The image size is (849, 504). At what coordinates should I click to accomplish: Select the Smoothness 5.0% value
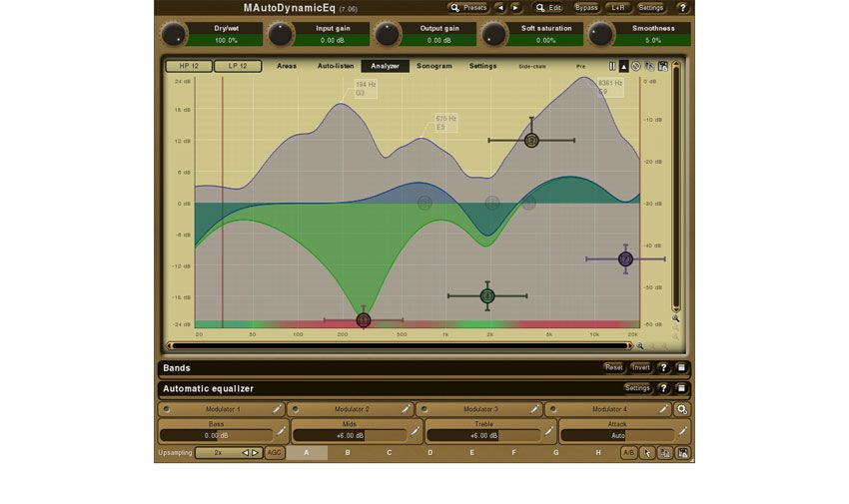(x=653, y=41)
